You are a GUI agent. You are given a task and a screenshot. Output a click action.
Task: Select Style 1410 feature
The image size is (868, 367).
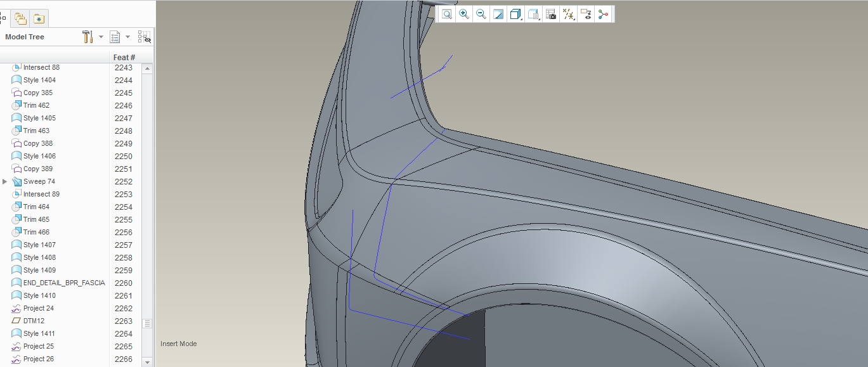tap(39, 295)
